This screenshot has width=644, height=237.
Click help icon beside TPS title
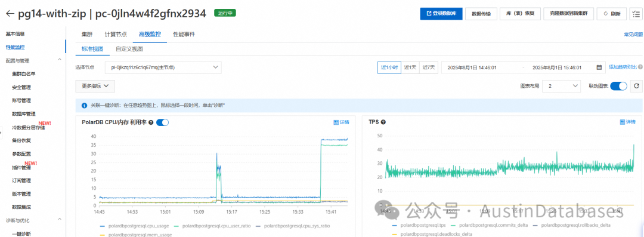pyautogui.click(x=383, y=122)
